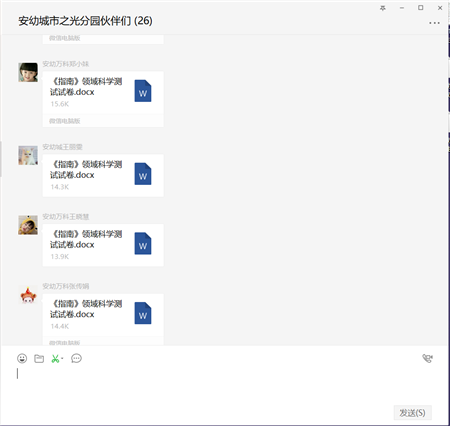Screen dimensions: 450x426
Task: Open the emoji picker
Action: coord(22,358)
